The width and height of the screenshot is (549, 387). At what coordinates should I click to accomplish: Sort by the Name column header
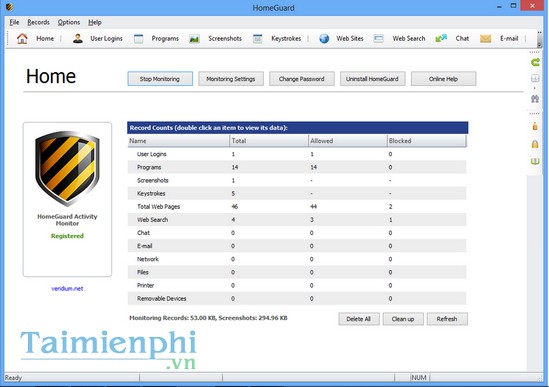pos(178,141)
